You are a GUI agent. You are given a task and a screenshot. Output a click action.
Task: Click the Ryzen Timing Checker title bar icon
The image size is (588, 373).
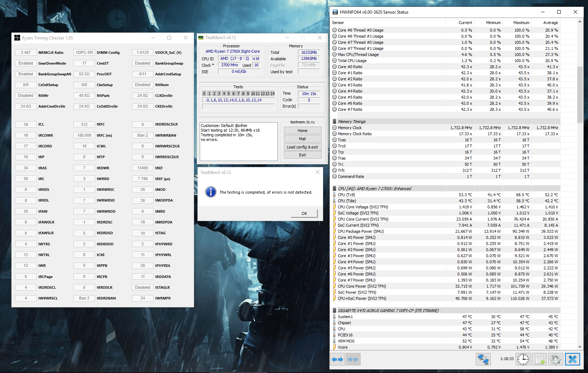pyautogui.click(x=17, y=38)
